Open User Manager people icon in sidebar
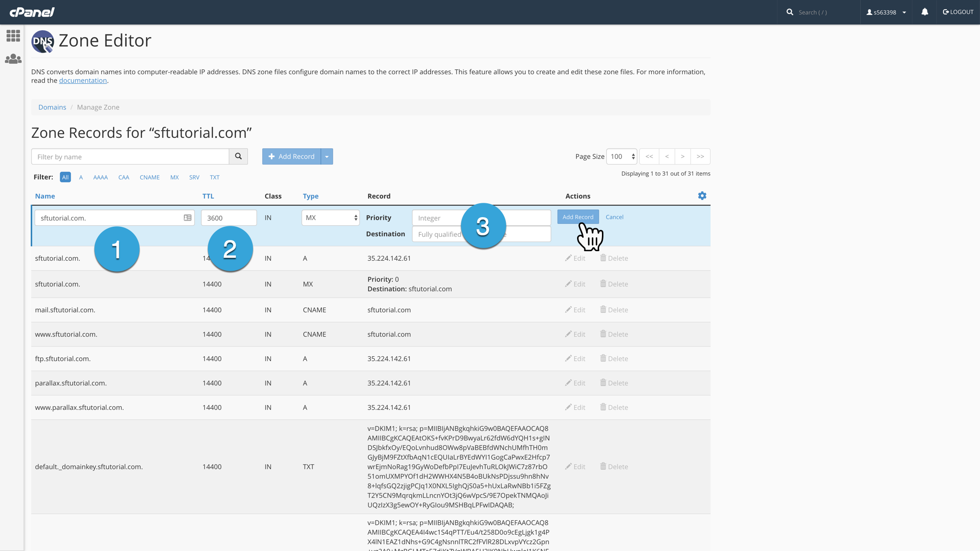Screen dimensions: 980x551 pyautogui.click(x=13, y=59)
